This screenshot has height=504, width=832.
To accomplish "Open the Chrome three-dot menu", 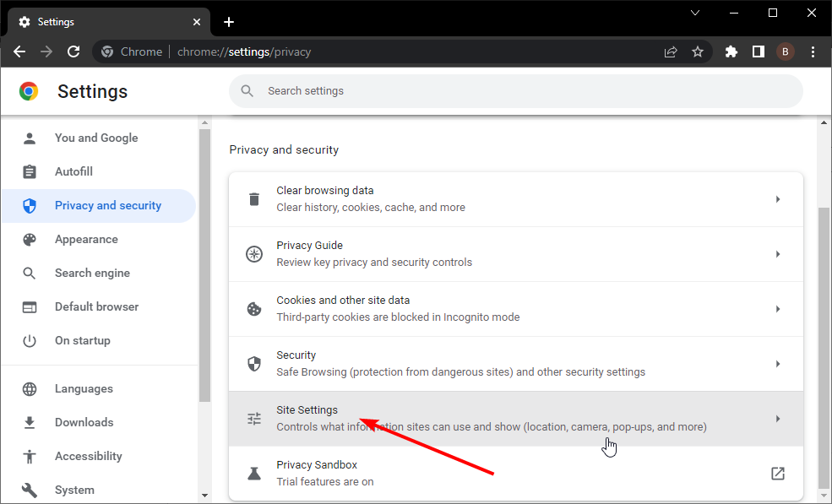I will 813,51.
